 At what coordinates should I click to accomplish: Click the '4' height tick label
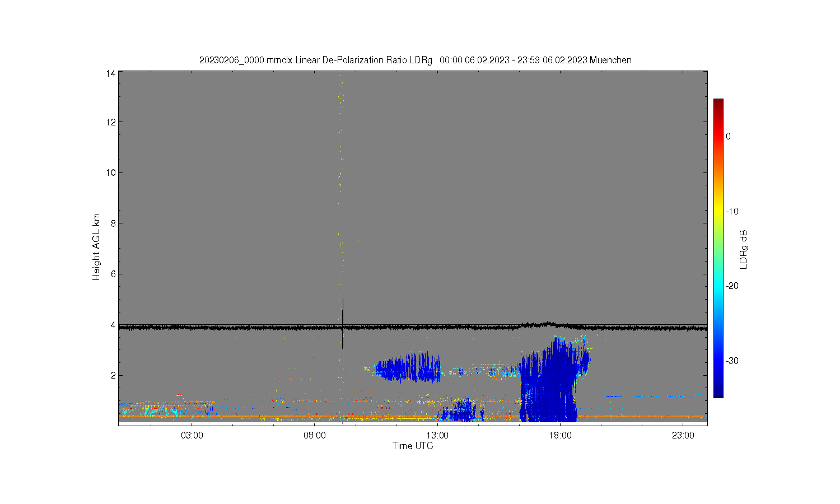pyautogui.click(x=113, y=325)
